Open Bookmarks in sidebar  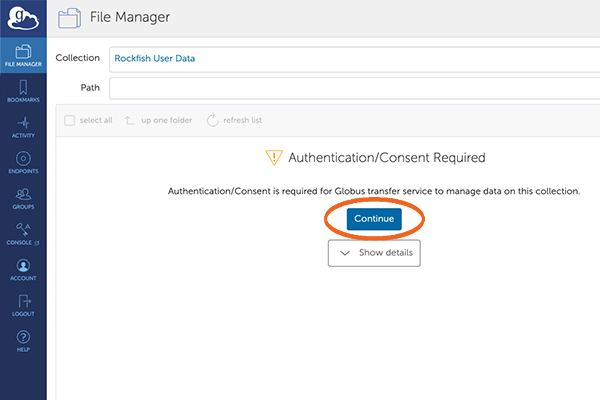23,91
